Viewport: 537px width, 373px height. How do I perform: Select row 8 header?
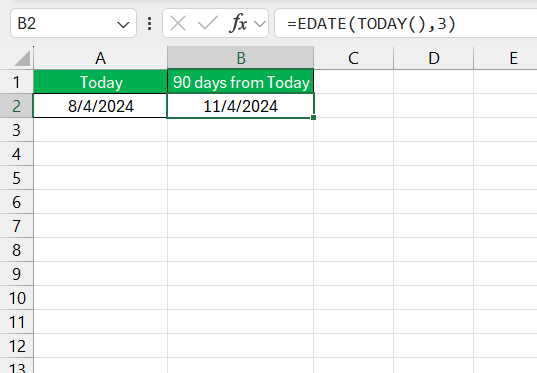click(x=16, y=250)
